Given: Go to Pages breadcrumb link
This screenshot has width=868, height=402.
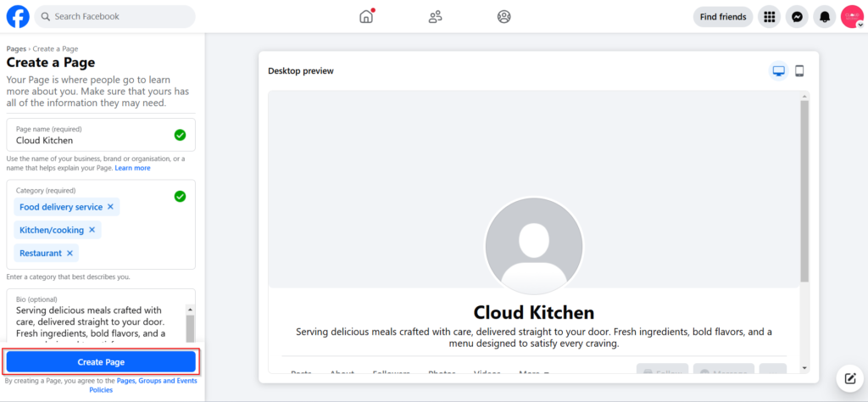Looking at the screenshot, I should click(16, 48).
